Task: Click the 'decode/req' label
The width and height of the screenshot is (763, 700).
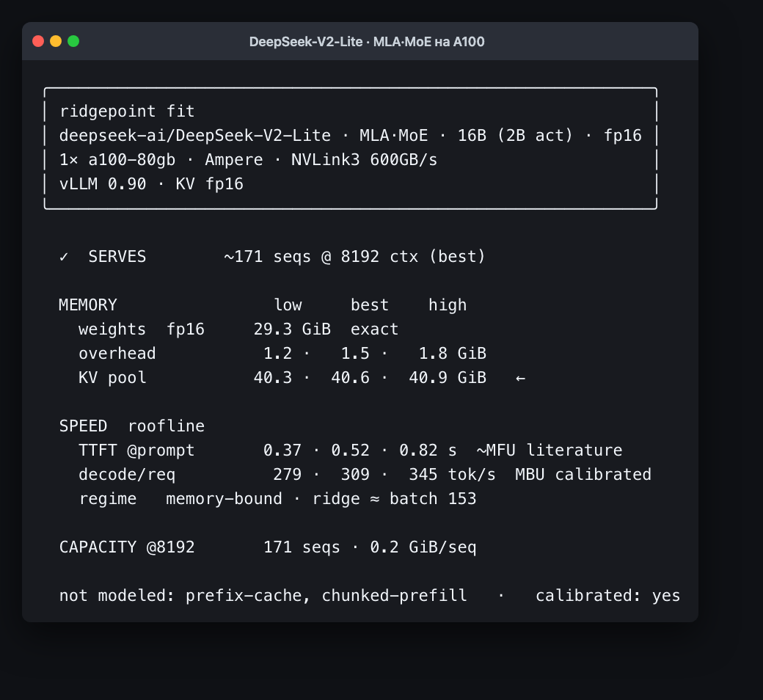Action: tap(127, 475)
